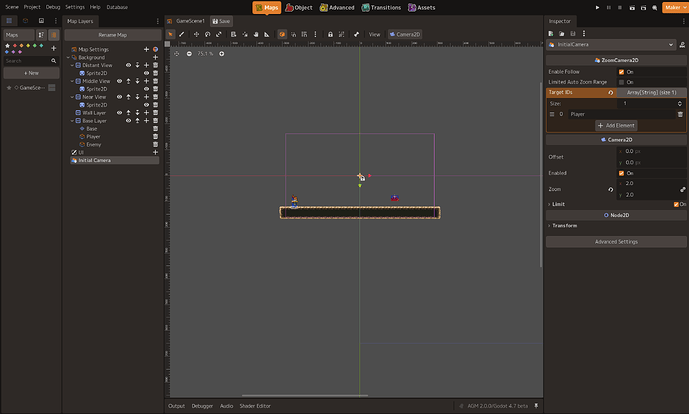689x414 pixels.
Task: Switch to the Object workspace tab
Action: pyautogui.click(x=299, y=7)
